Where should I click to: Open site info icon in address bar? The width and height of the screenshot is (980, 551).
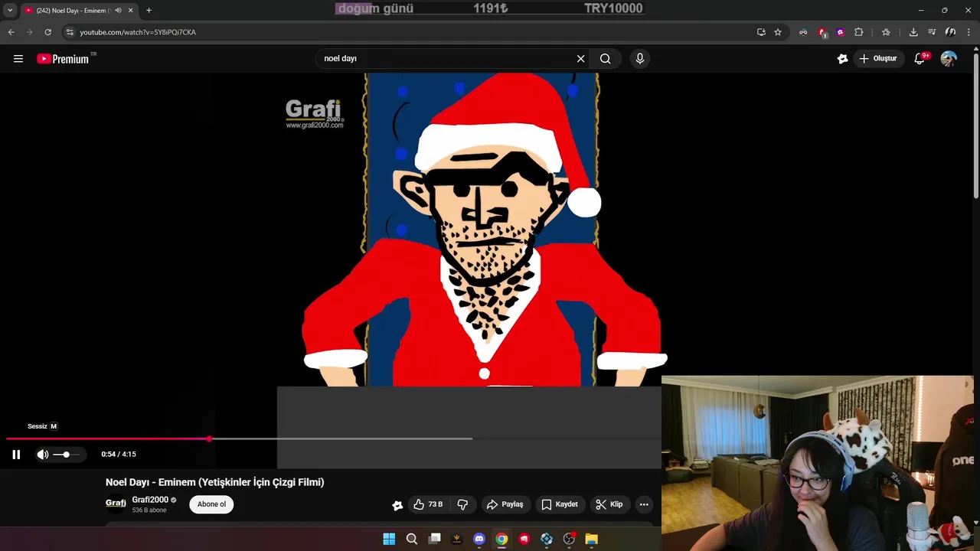(x=70, y=32)
